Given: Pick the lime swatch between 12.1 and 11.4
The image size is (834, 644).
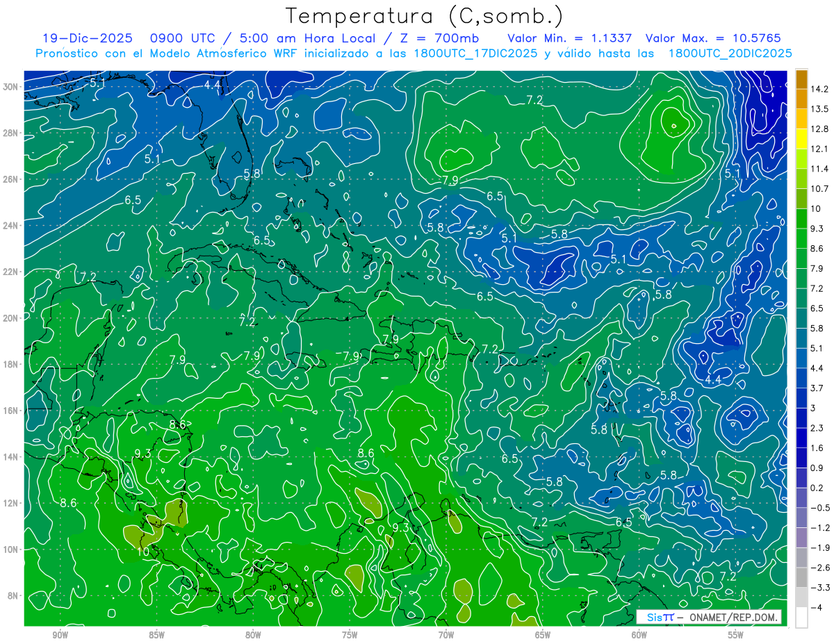Looking at the screenshot, I should (801, 159).
